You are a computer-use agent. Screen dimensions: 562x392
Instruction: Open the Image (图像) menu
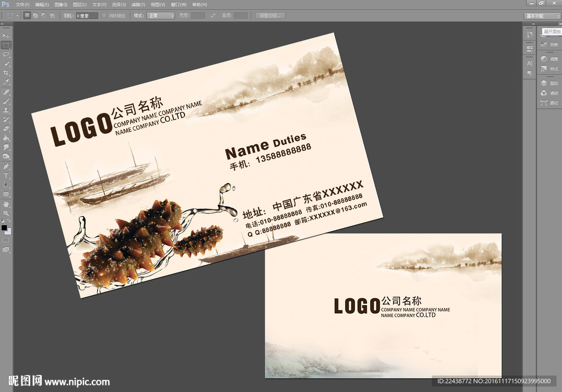61,4
